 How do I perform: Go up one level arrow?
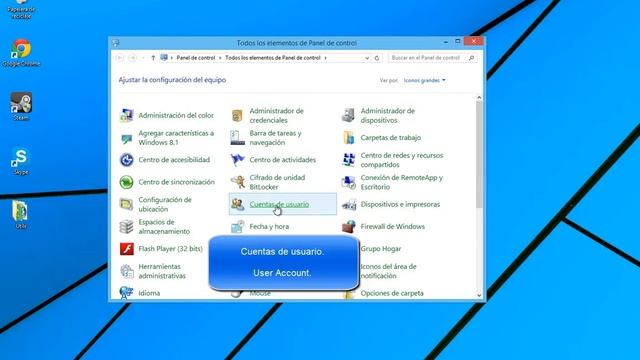tap(153, 58)
